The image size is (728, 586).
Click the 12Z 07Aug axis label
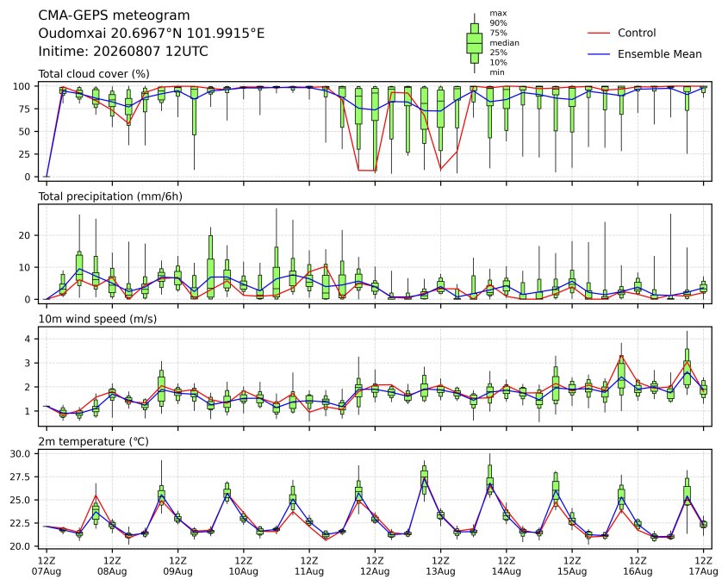click(x=47, y=565)
